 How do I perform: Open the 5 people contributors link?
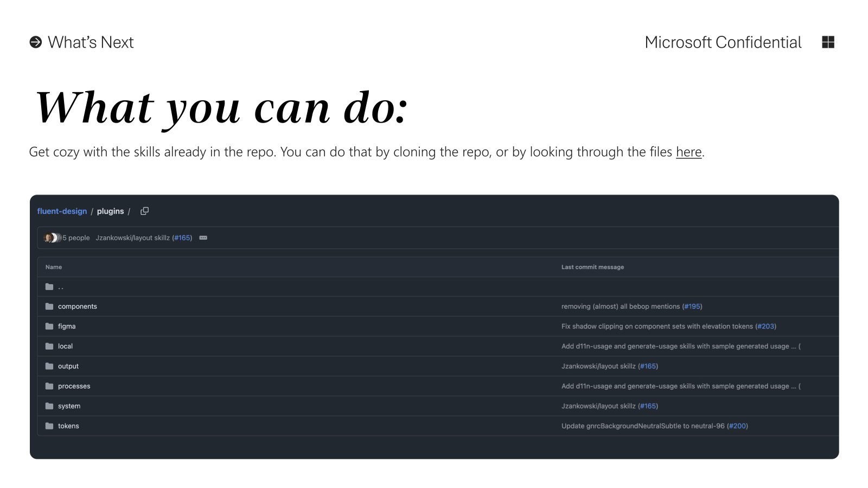(76, 238)
